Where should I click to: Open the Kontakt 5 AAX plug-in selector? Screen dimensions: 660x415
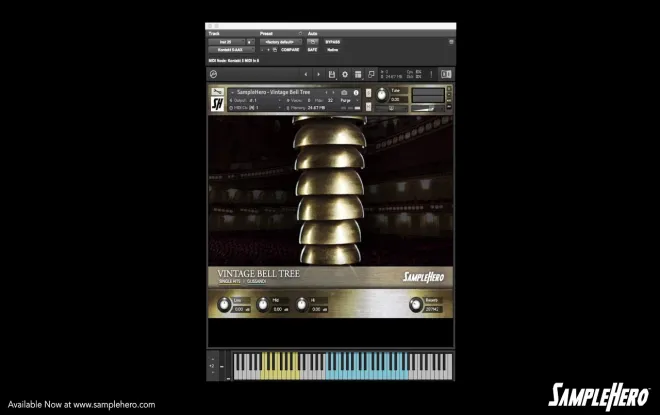(232, 50)
